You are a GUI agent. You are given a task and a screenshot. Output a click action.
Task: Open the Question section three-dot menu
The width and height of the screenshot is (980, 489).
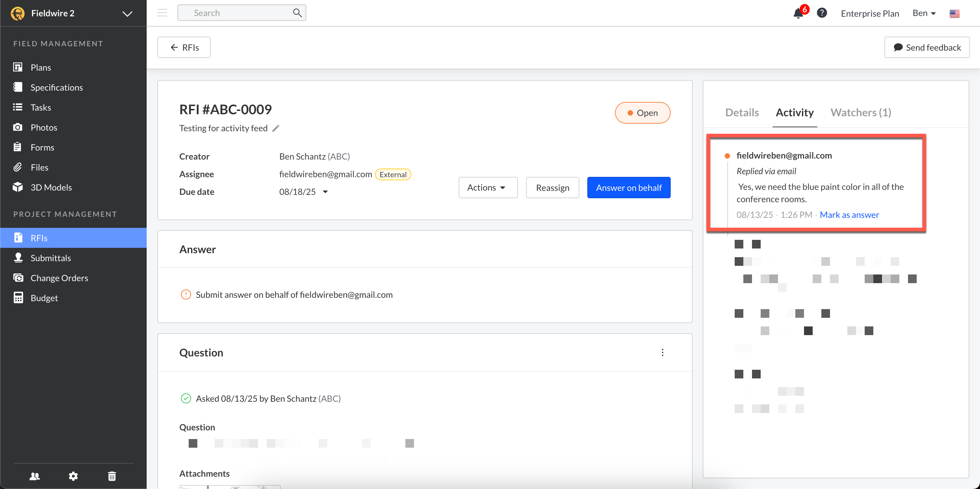(662, 352)
